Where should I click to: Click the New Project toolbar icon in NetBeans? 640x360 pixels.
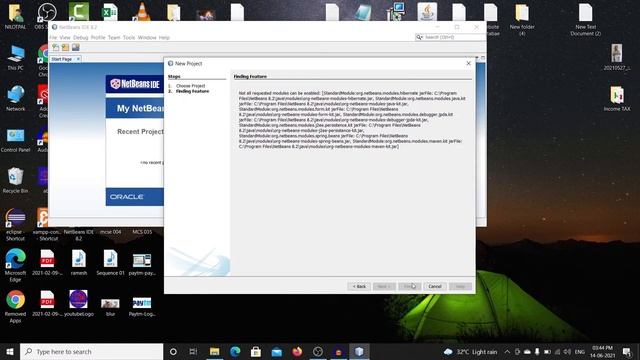click(65, 47)
